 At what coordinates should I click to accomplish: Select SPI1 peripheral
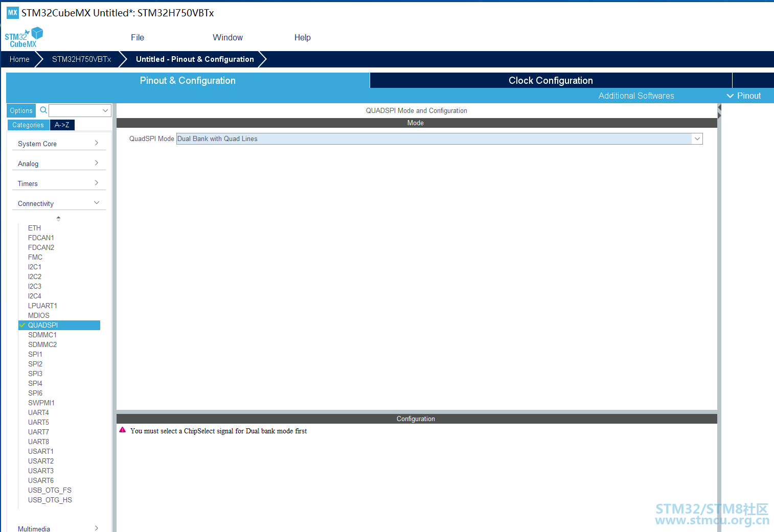pyautogui.click(x=35, y=354)
